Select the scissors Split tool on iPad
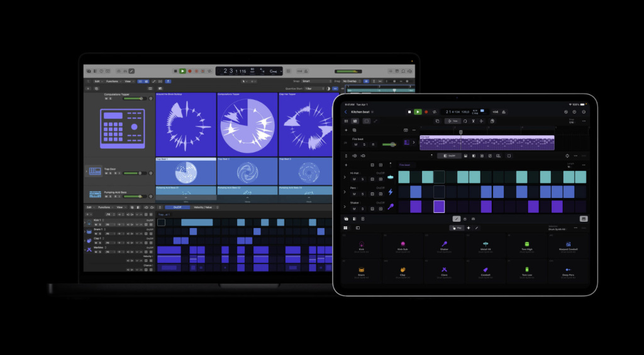644x355 pixels. [473, 121]
